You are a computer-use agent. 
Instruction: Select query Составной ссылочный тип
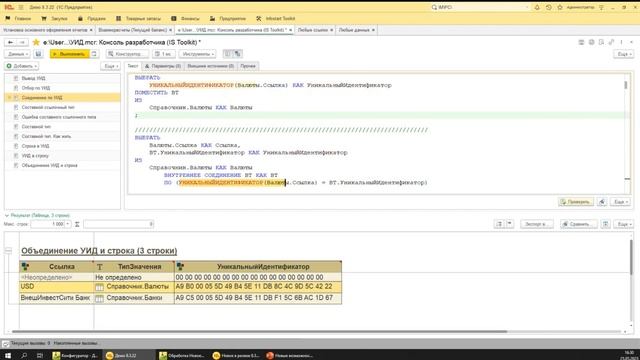(x=62, y=107)
